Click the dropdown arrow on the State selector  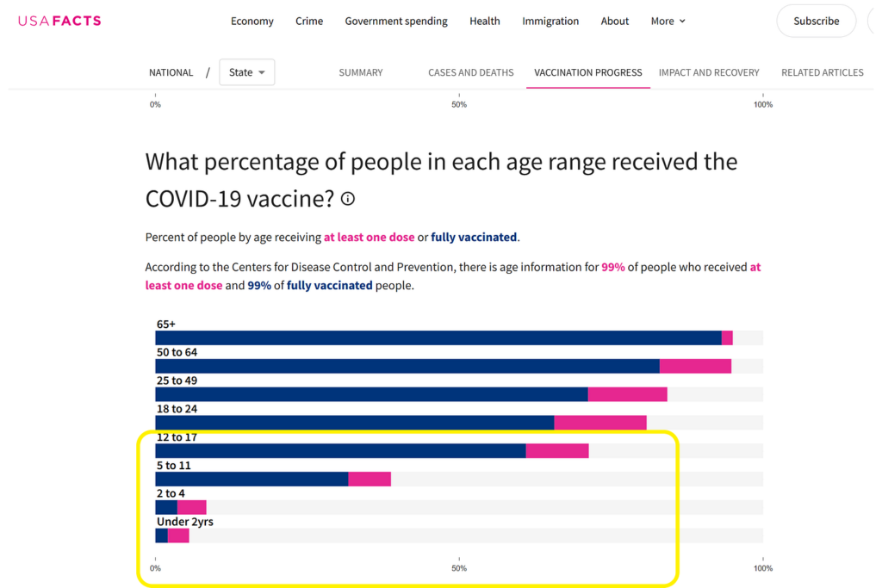[x=261, y=72]
